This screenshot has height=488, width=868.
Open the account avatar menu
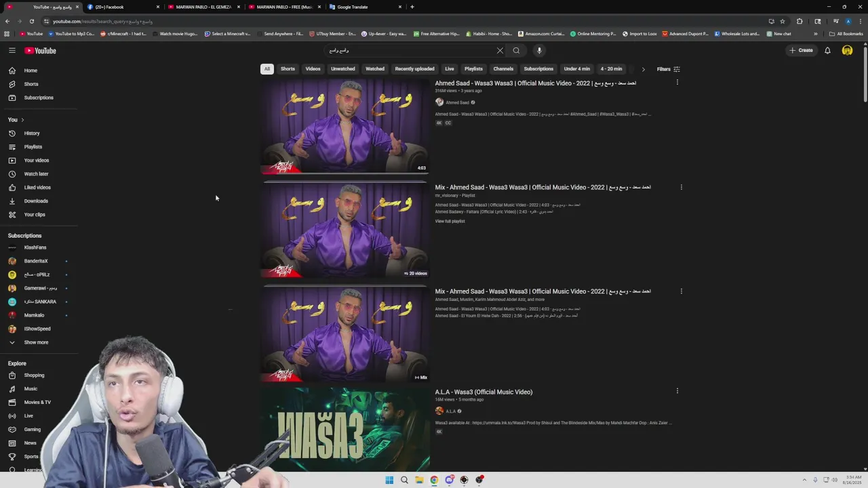847,50
